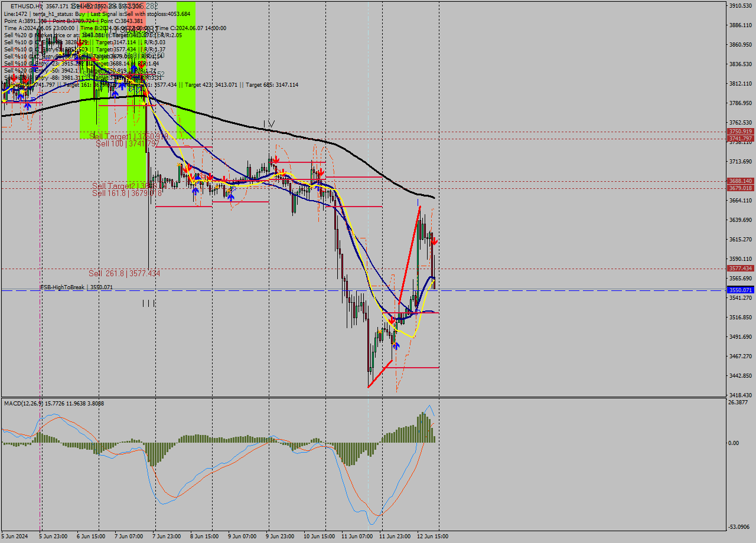Click the 3491.690 price axis value
Image resolution: width=756 pixels, height=543 pixels.
(x=741, y=337)
